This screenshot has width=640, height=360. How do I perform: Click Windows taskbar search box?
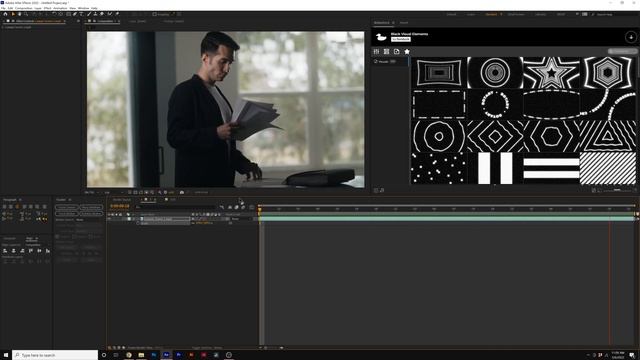55,355
